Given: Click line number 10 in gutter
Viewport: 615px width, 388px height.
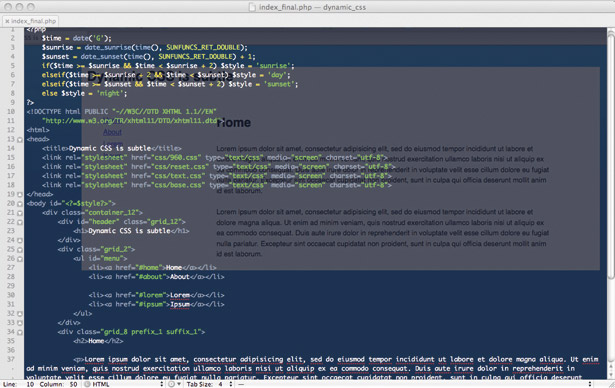Looking at the screenshot, I should (11, 111).
